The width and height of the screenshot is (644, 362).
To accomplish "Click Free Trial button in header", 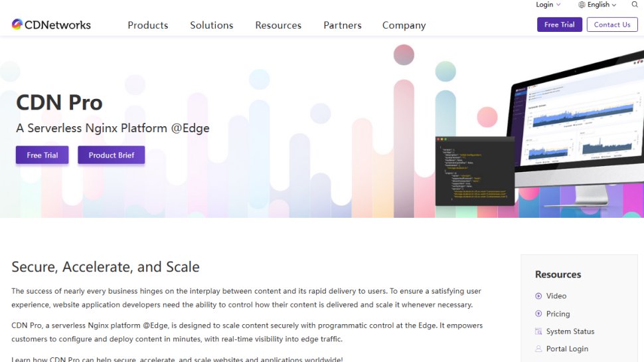I will (560, 25).
